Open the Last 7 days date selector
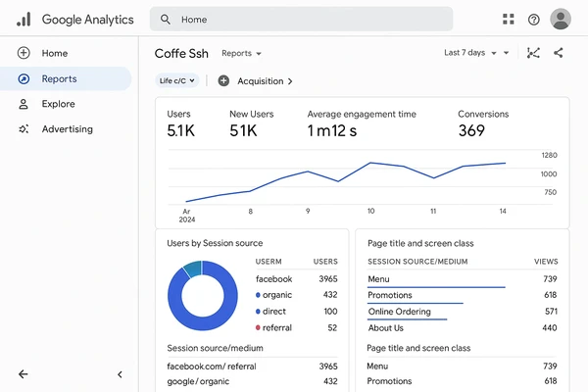The height and width of the screenshot is (392, 588). (x=476, y=53)
